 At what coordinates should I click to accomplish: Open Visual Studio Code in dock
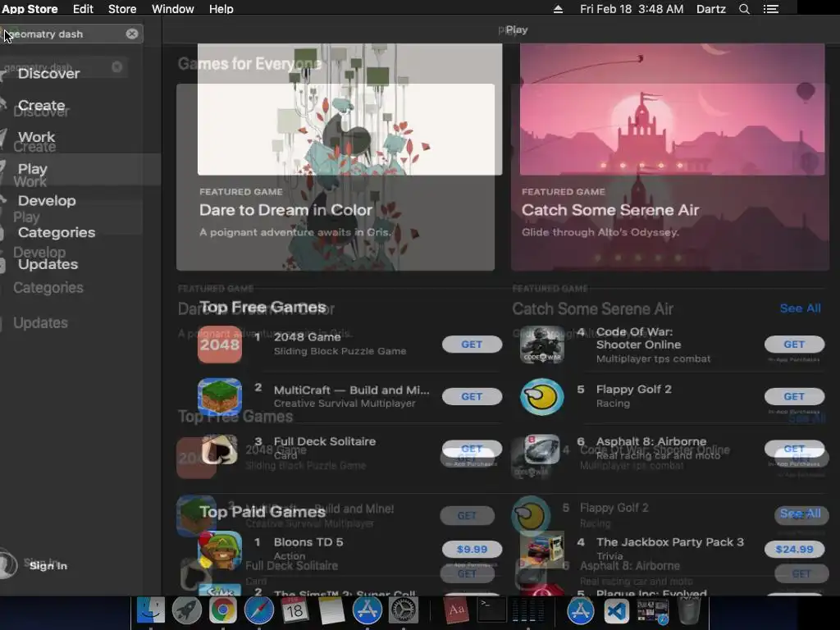pyautogui.click(x=617, y=609)
